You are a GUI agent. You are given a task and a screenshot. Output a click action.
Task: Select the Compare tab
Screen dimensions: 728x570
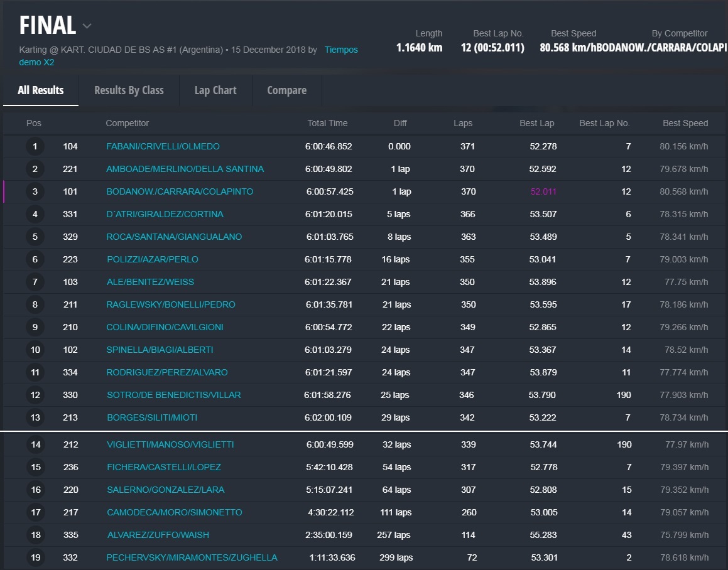click(x=286, y=90)
